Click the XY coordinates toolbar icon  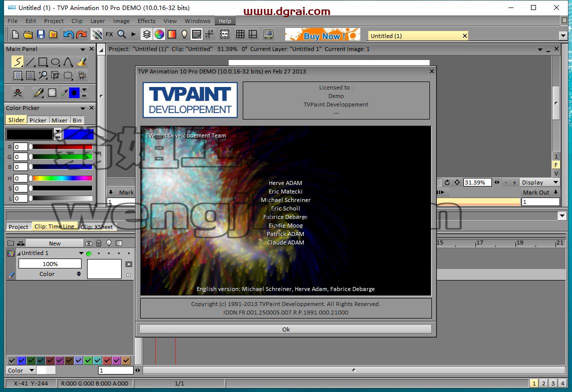[209, 34]
